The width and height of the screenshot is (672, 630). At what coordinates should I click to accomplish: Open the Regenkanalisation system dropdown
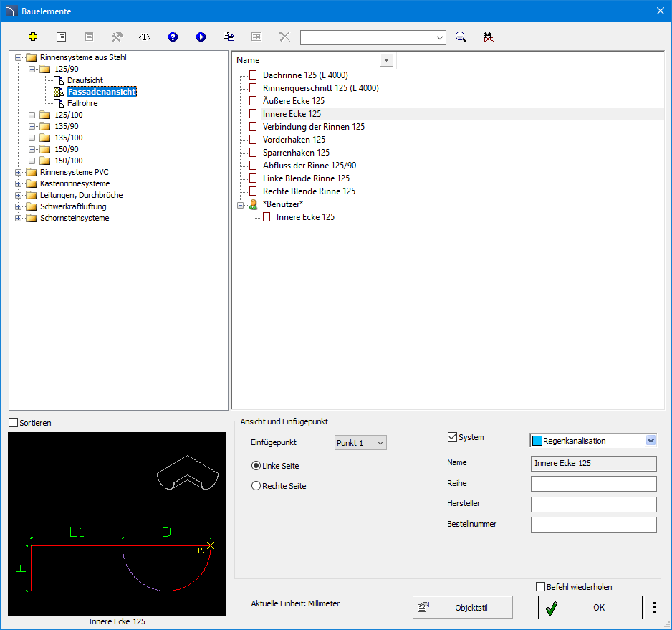click(651, 441)
